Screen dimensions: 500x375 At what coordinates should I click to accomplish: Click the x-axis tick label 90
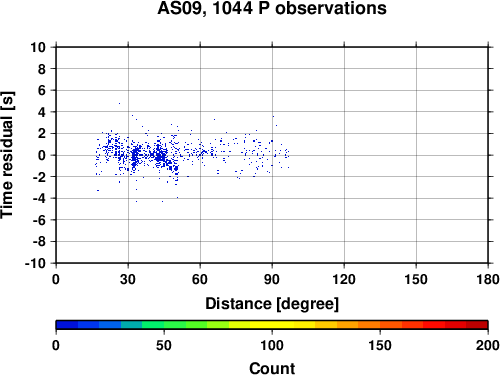click(272, 279)
